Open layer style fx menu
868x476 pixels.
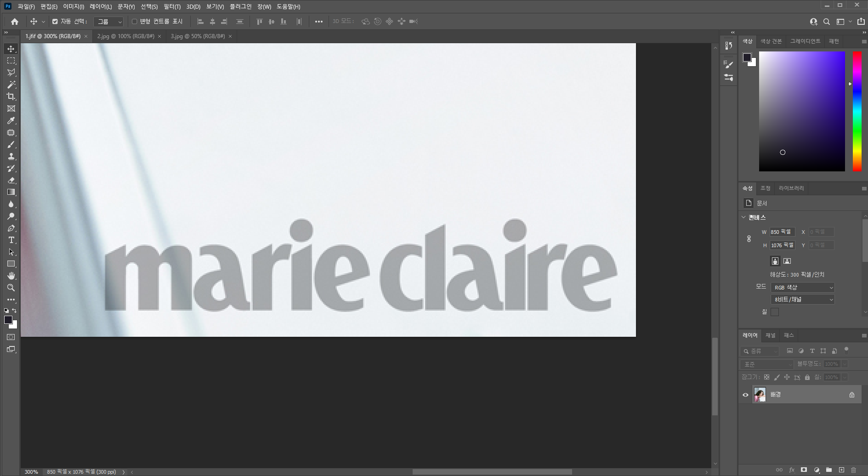pyautogui.click(x=792, y=470)
